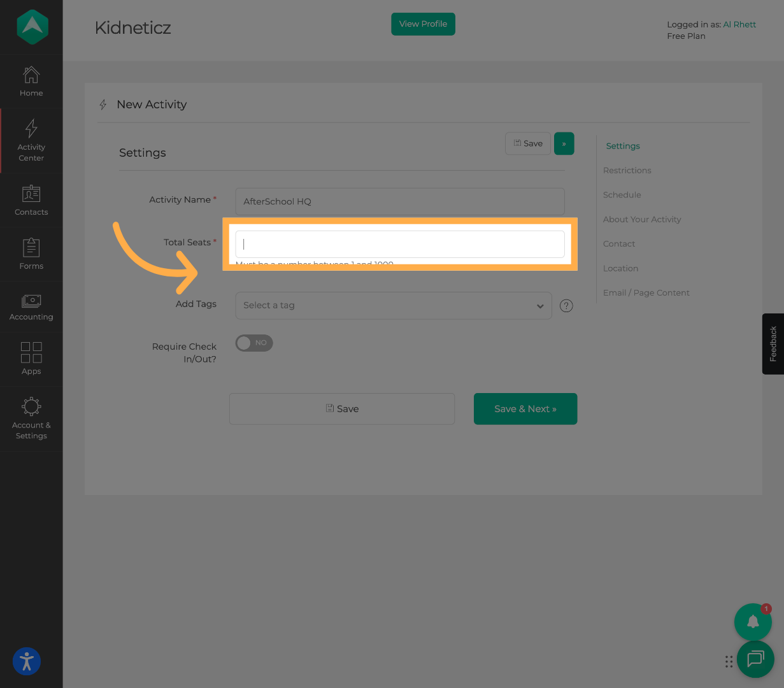
Task: Open the Select a tag dropdown
Action: click(393, 305)
